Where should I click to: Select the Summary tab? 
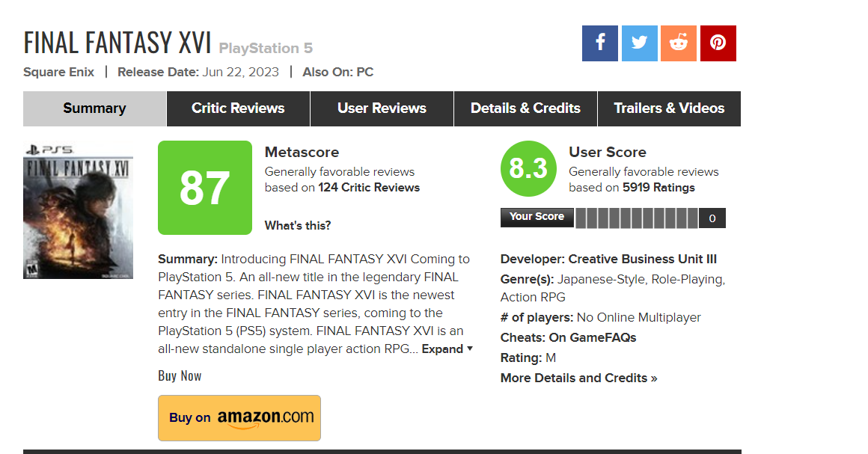pyautogui.click(x=95, y=108)
